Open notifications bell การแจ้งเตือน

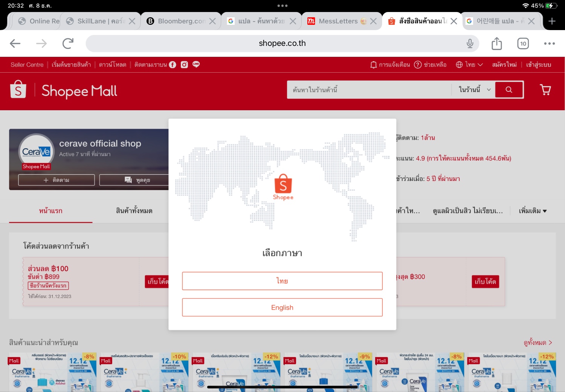(390, 65)
